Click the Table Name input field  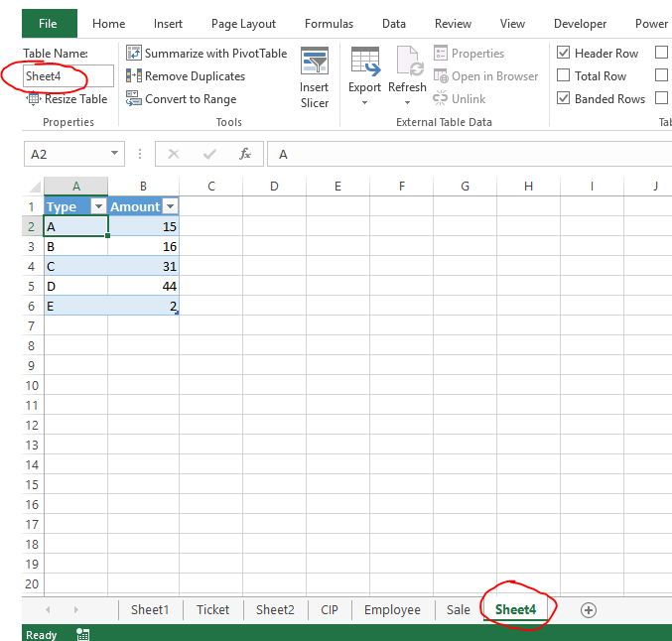[x=68, y=75]
